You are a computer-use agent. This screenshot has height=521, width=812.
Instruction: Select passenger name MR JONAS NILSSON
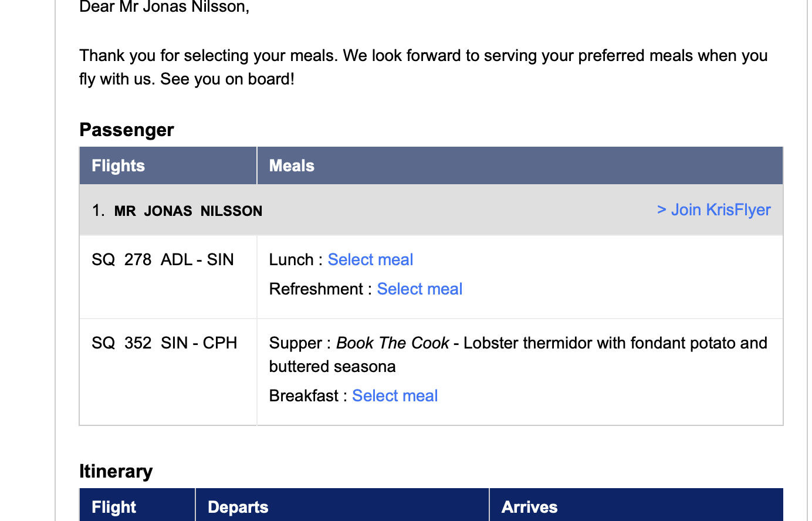[x=188, y=211]
